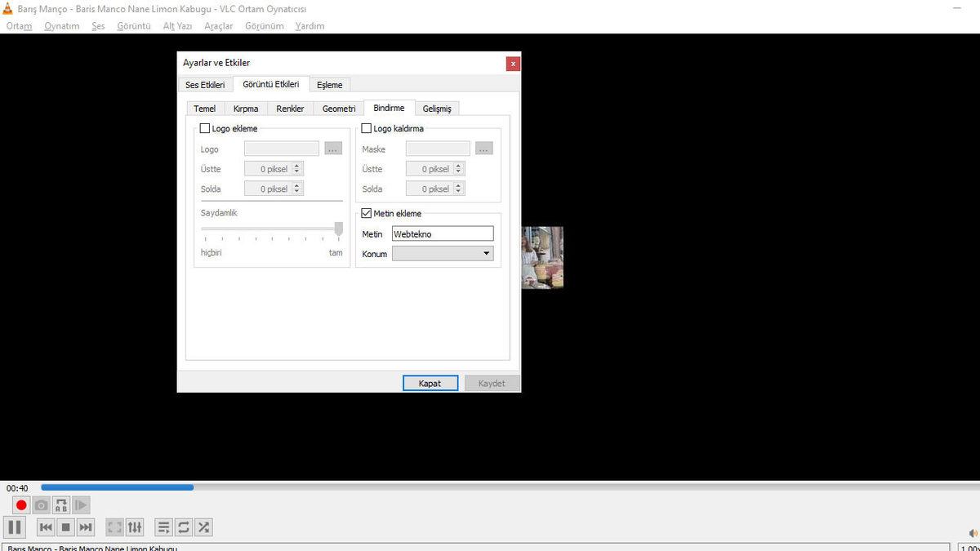Advance frame by frame
Screen dimensions: 980x551
click(81, 504)
